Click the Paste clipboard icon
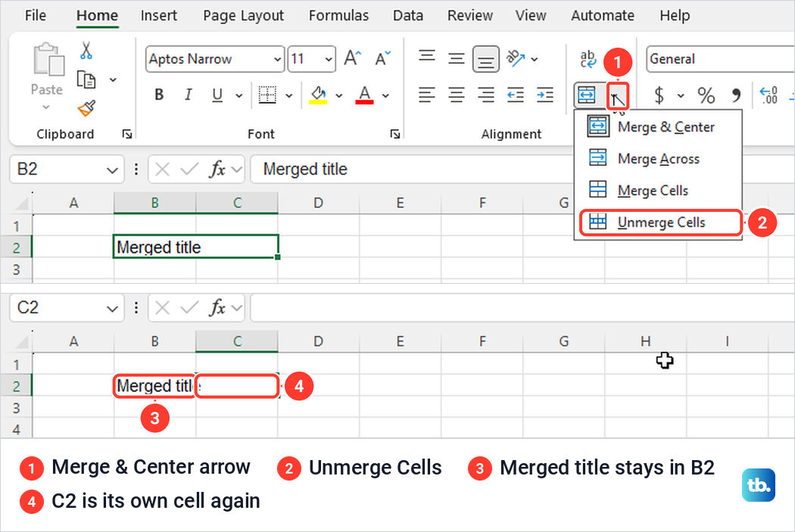Image resolution: width=795 pixels, height=532 pixels. [x=48, y=60]
